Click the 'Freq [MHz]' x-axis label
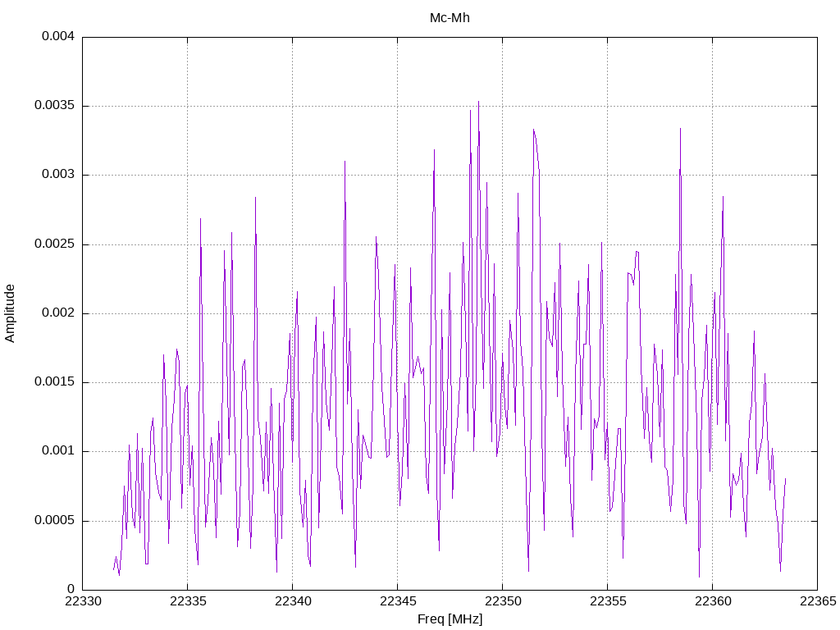 [450, 619]
